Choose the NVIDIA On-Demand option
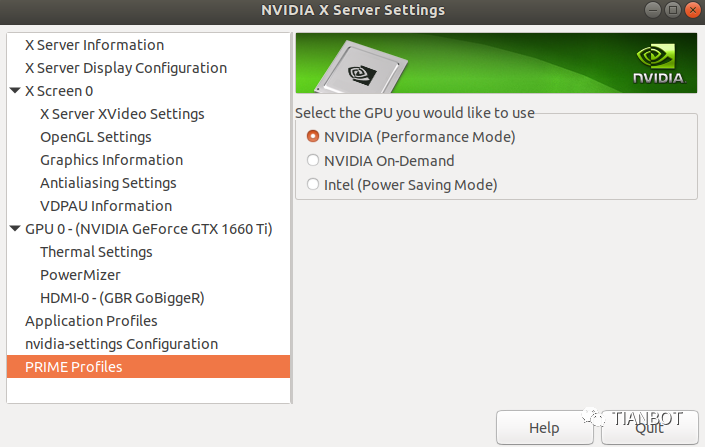 (x=312, y=161)
